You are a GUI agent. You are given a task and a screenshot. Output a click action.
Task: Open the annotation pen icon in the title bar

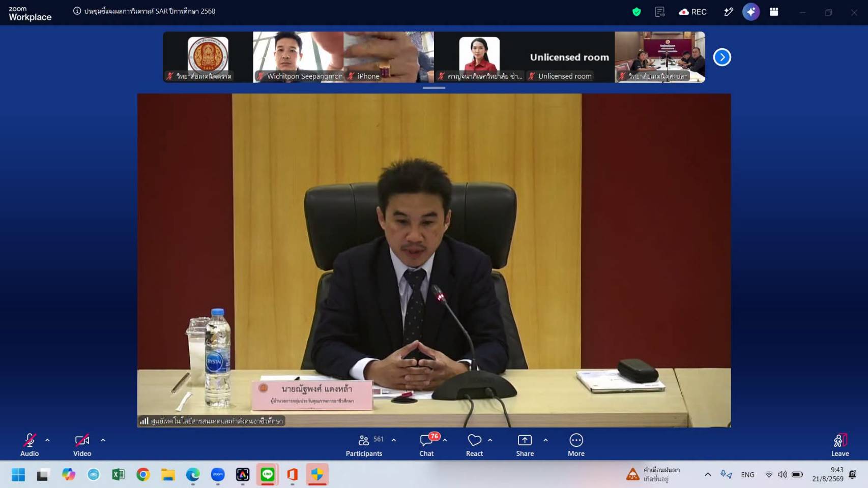(x=729, y=12)
